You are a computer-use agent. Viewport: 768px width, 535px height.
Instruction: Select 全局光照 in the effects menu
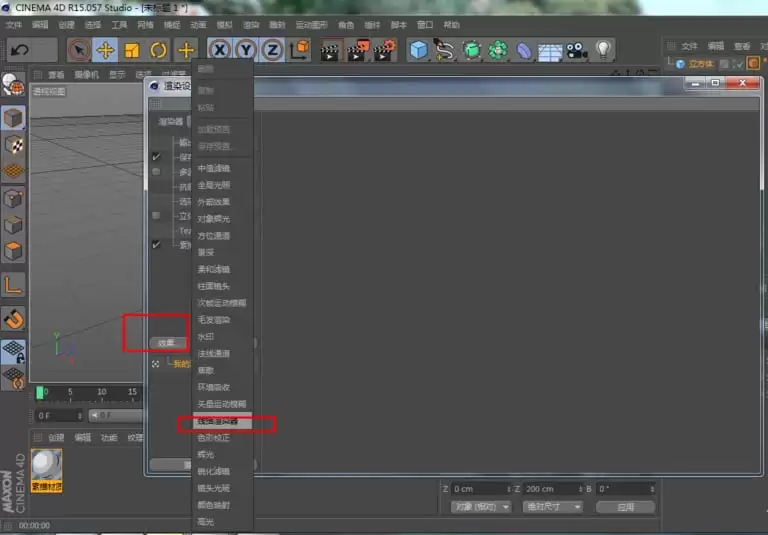click(x=214, y=185)
